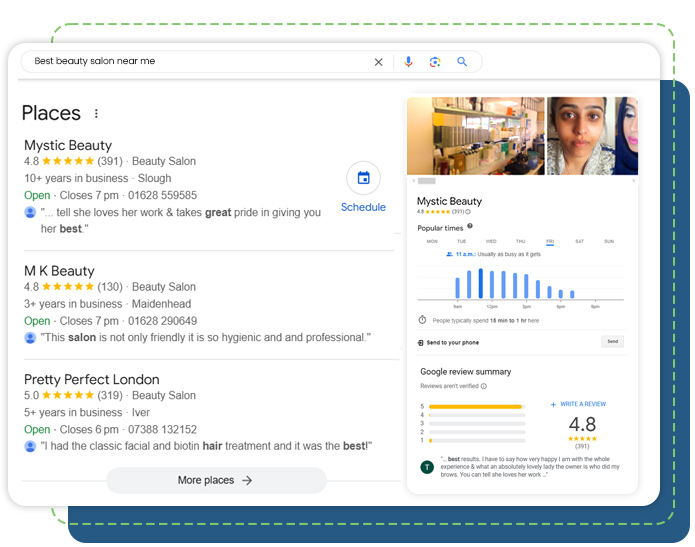Select the TUE tab in Popular times

tap(461, 242)
